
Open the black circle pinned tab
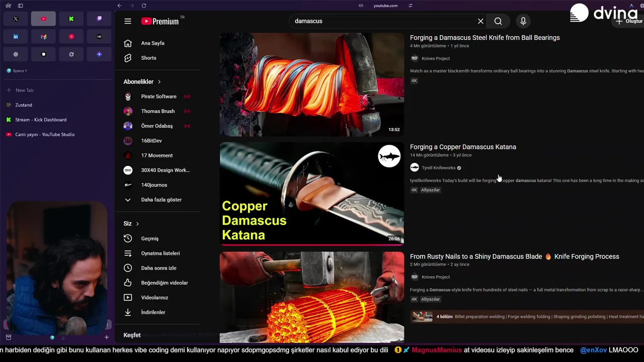click(43, 54)
